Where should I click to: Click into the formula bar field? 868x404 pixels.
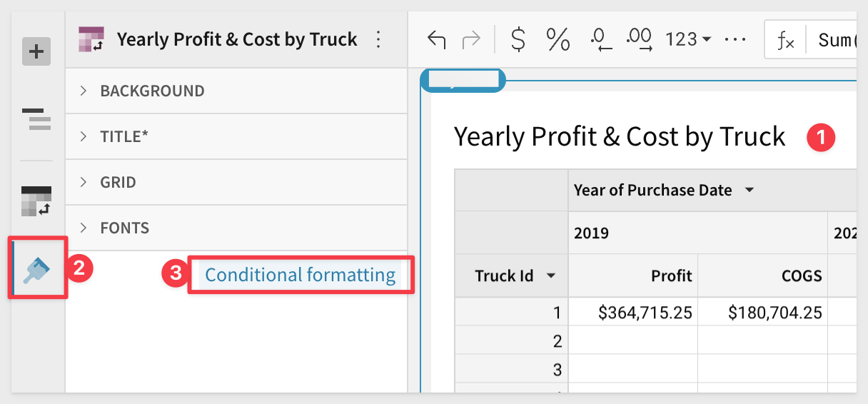coord(835,40)
